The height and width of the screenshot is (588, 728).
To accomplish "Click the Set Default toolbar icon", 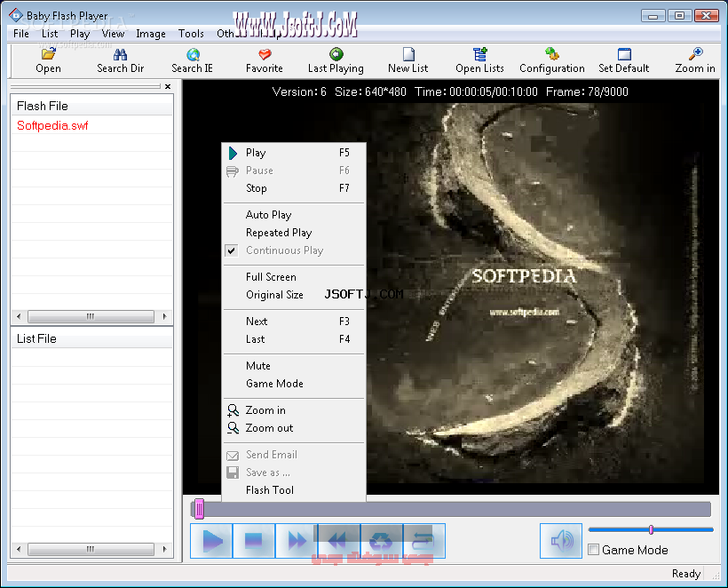I will click(623, 61).
